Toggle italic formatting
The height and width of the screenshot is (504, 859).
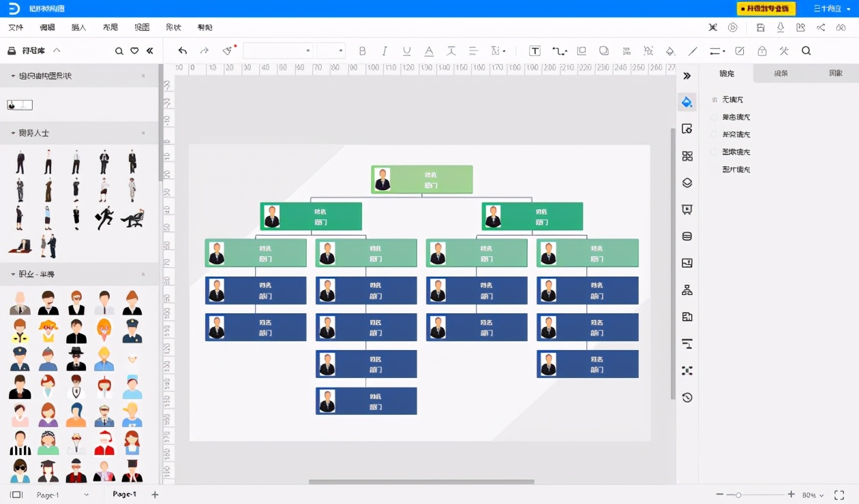pos(385,51)
